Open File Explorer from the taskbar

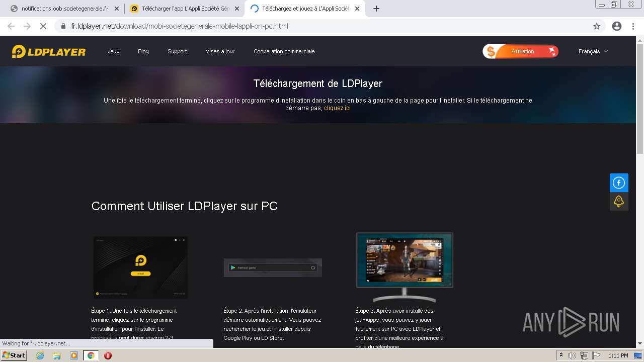tap(57, 355)
